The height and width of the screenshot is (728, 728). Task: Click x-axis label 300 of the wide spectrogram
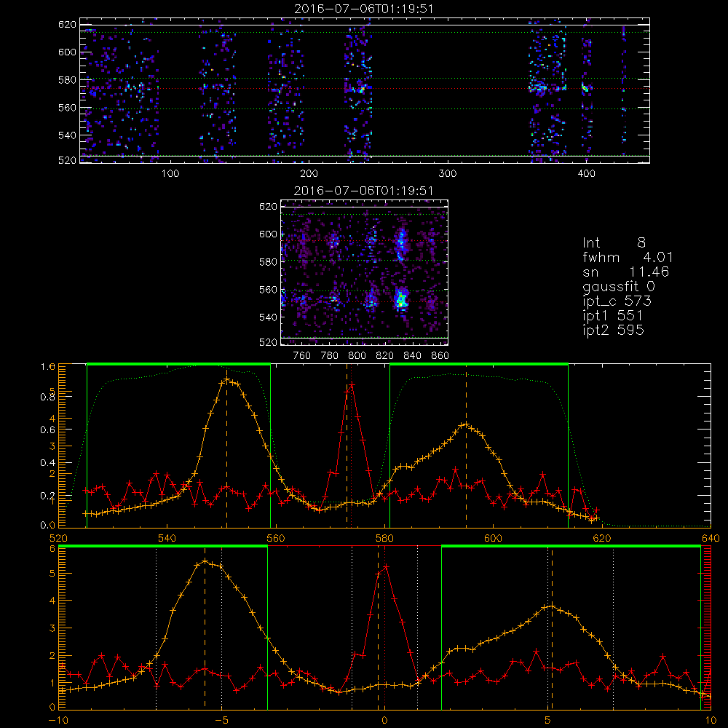[448, 174]
